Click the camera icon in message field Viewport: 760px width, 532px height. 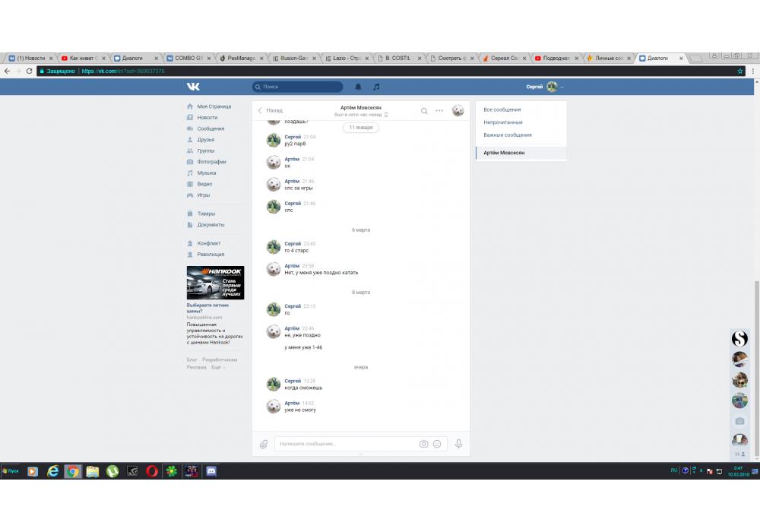click(x=424, y=444)
